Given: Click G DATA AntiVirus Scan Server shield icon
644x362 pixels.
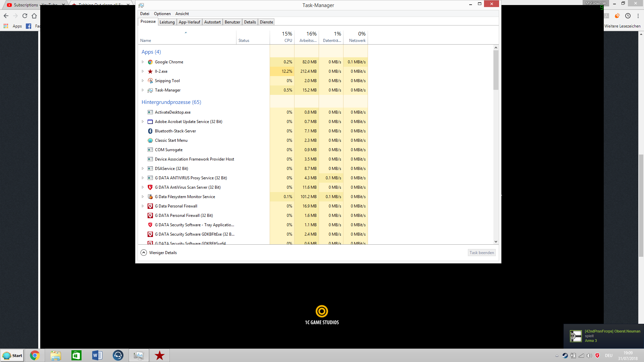Looking at the screenshot, I should point(150,187).
